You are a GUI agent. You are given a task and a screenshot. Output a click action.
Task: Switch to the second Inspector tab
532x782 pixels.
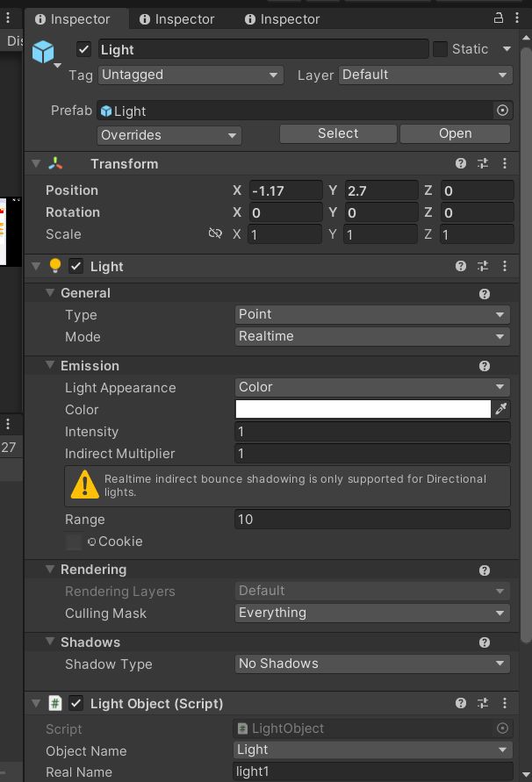click(176, 18)
